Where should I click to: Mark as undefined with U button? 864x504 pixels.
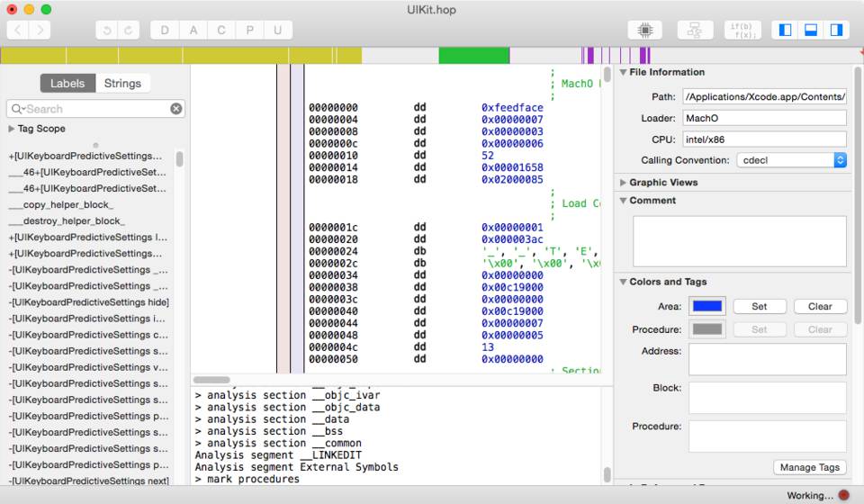[278, 30]
